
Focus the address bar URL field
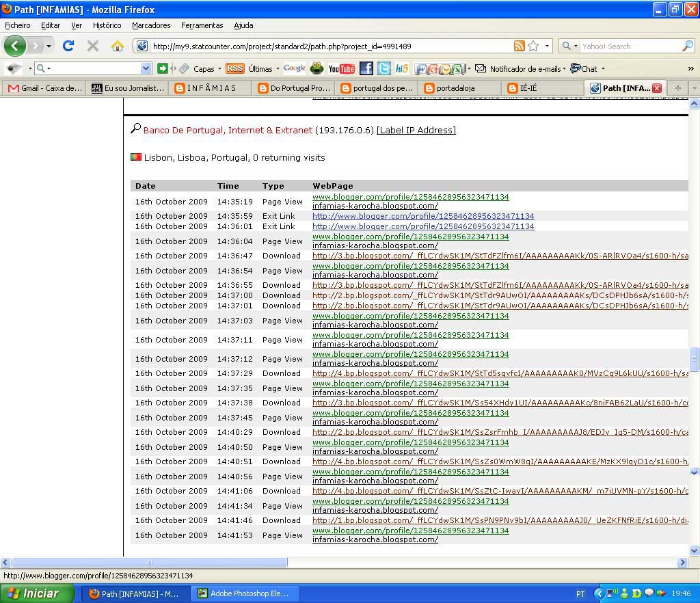[x=330, y=46]
